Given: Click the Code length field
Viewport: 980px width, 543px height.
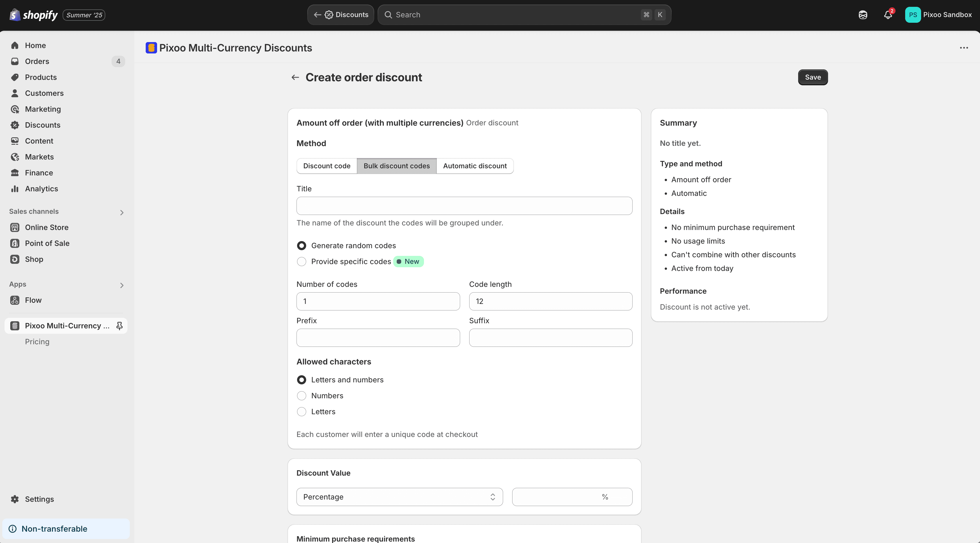Looking at the screenshot, I should tap(551, 301).
